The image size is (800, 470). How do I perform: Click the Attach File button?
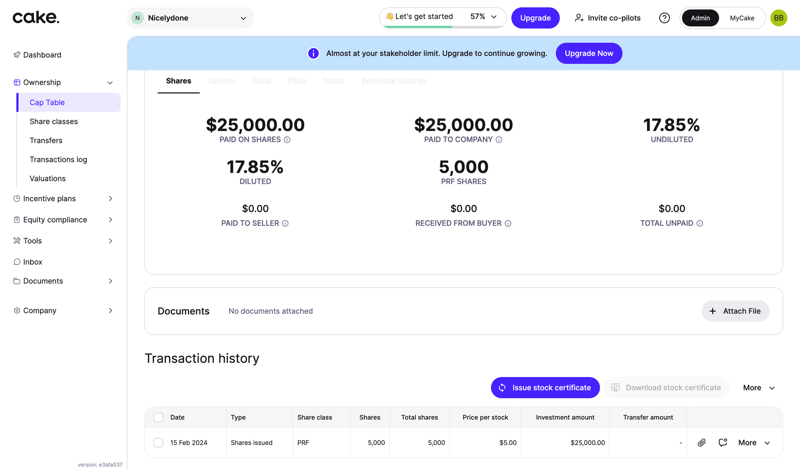[x=735, y=311]
